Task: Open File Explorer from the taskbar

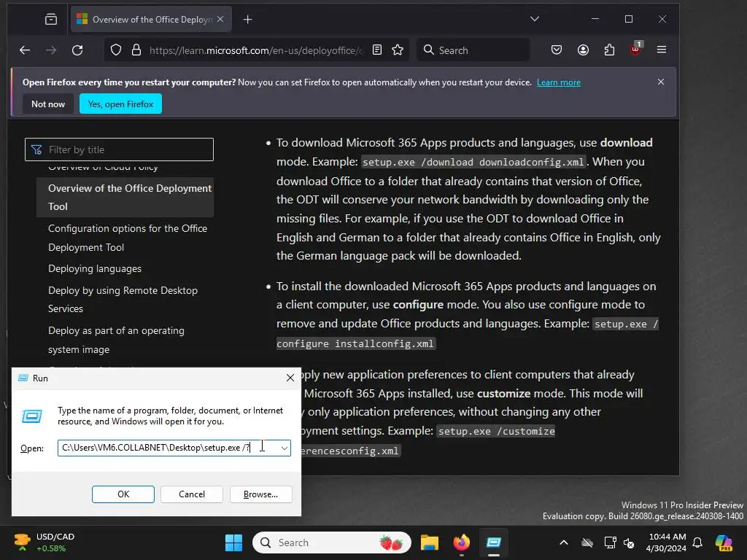Action: click(x=429, y=542)
